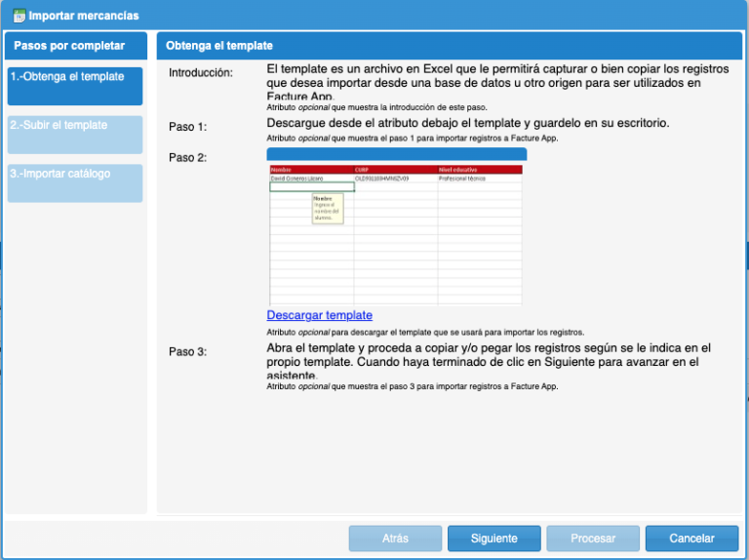Image resolution: width=749 pixels, height=560 pixels.
Task: Click the selected empty cell in preview
Action: 311,186
